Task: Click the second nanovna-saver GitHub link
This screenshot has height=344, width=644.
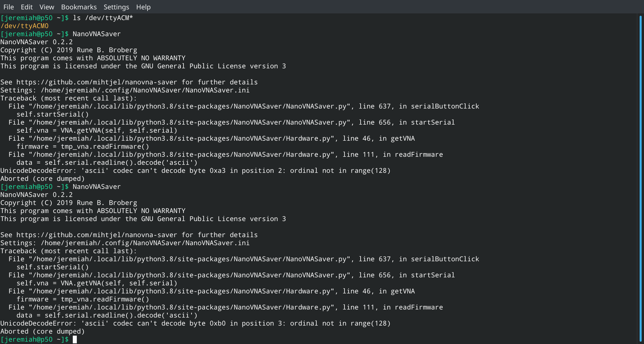Action: [x=97, y=234]
